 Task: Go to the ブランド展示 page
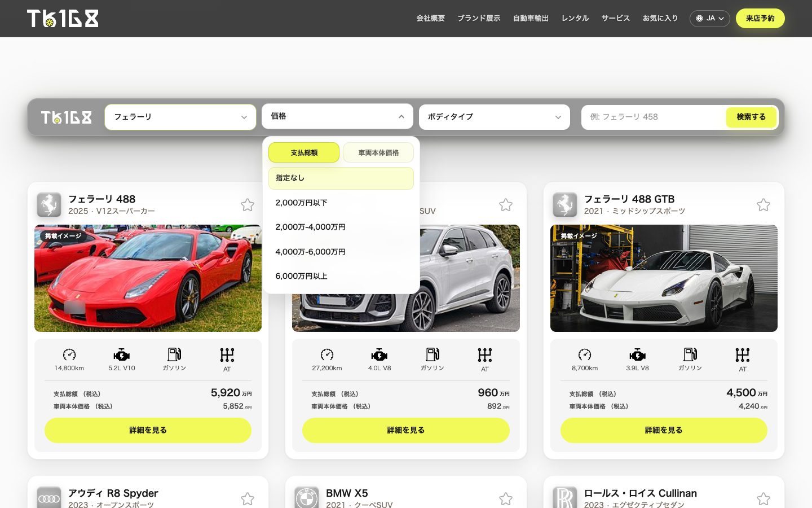pos(479,19)
